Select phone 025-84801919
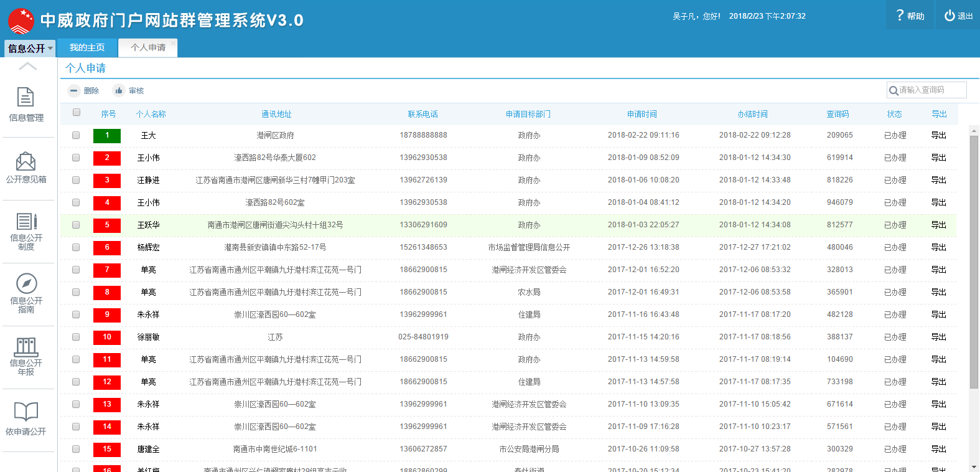This screenshot has height=472, width=980. (423, 337)
